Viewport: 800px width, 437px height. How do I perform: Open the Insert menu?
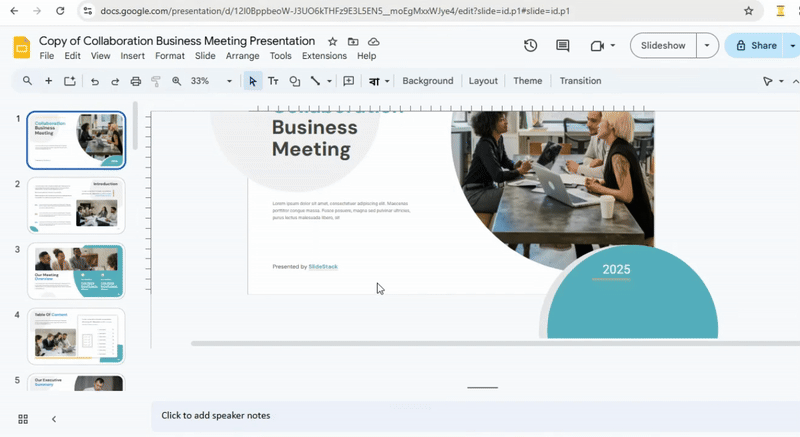[132, 56]
